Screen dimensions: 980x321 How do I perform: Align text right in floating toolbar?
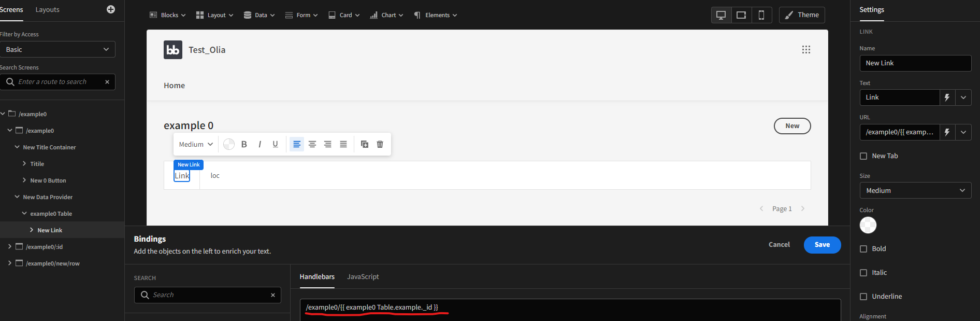(328, 144)
